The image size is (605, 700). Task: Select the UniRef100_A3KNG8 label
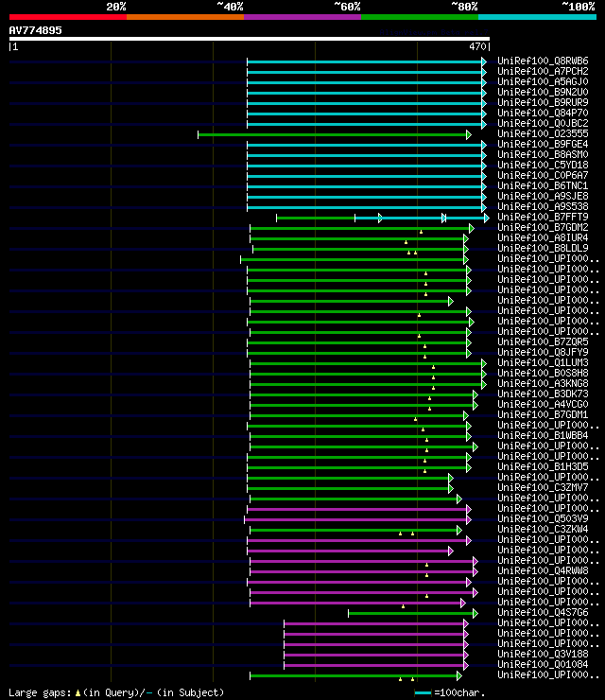(543, 383)
